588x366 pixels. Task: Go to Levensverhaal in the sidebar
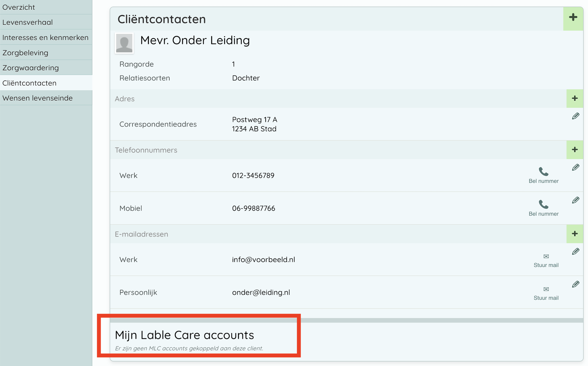28,22
